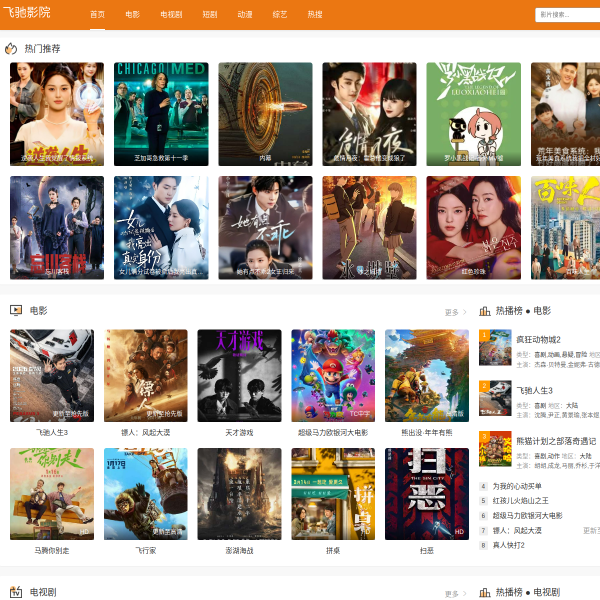Expand 更多 in the 电影 section
This screenshot has width=600, height=600.
(x=455, y=312)
